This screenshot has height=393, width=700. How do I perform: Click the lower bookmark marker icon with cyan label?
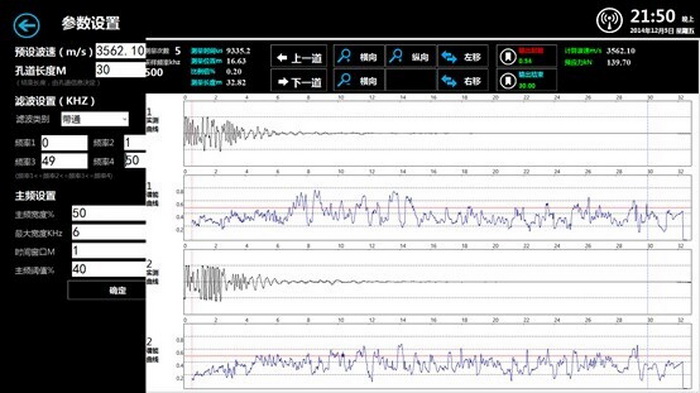pos(508,81)
